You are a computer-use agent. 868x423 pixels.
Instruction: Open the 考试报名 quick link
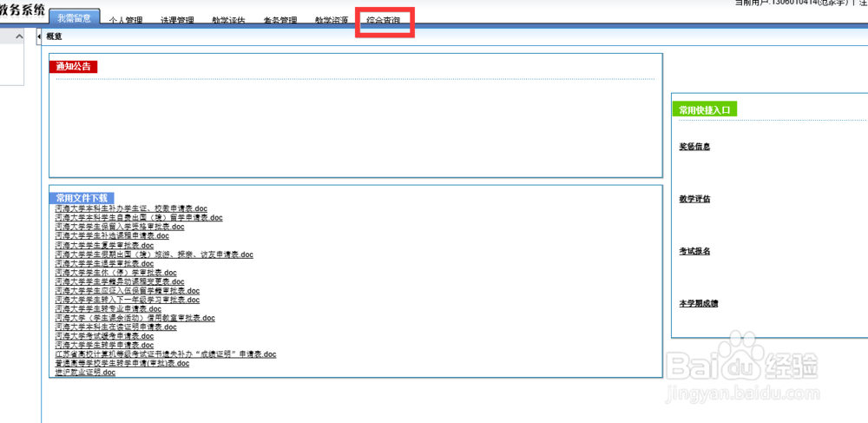point(694,251)
